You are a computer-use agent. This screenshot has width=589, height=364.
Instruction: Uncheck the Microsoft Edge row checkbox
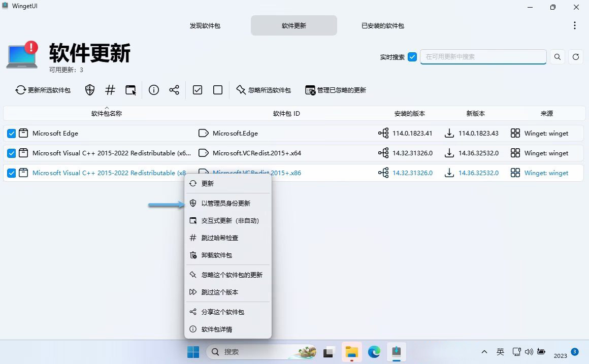(x=12, y=134)
